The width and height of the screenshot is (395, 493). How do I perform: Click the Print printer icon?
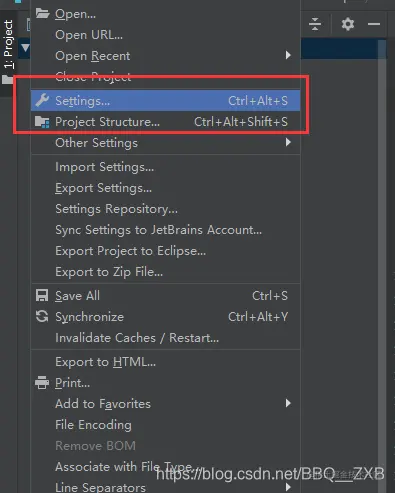42,382
